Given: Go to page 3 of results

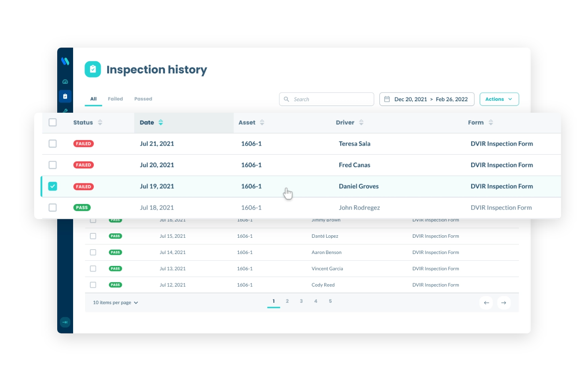Looking at the screenshot, I should pos(301,301).
